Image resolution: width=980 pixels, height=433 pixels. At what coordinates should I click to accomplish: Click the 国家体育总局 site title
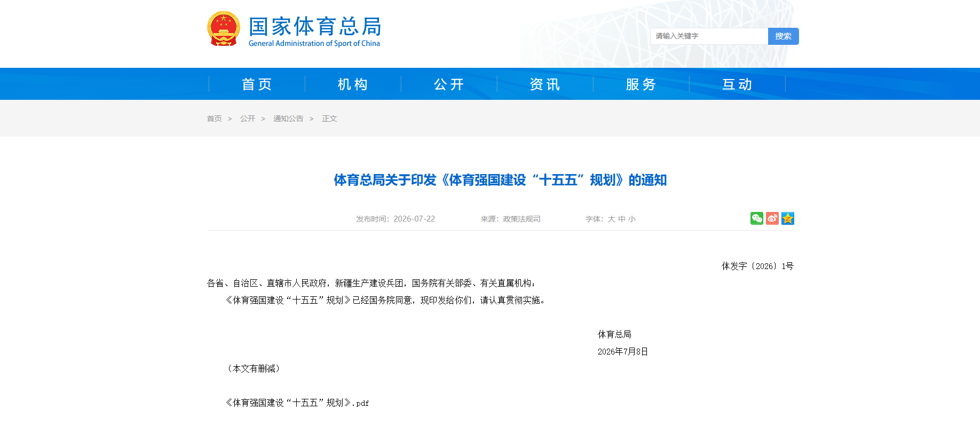[315, 26]
